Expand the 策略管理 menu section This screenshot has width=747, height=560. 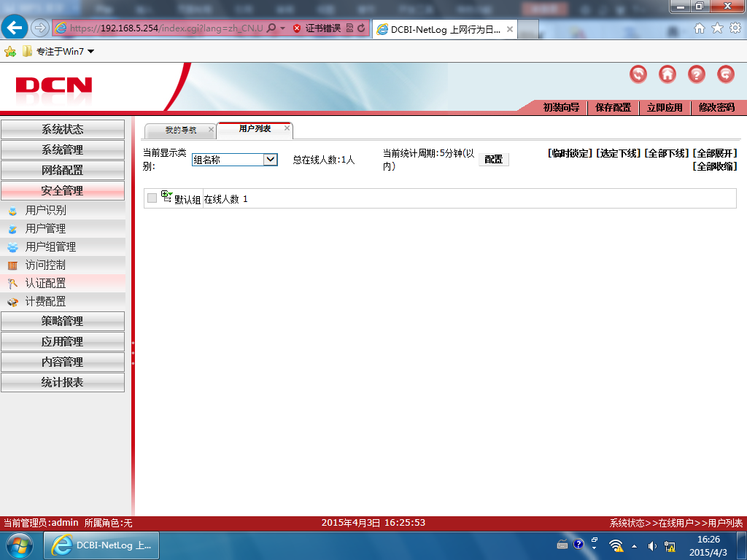(x=63, y=322)
